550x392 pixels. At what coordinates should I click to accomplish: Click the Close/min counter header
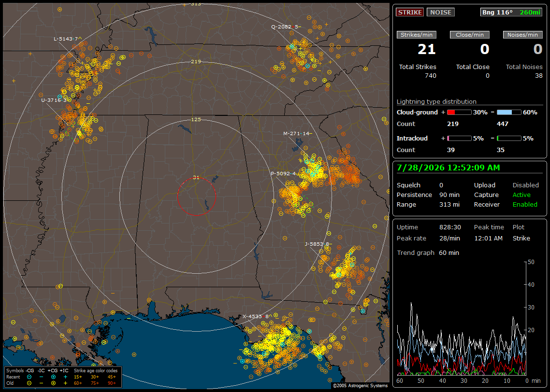pyautogui.click(x=470, y=35)
